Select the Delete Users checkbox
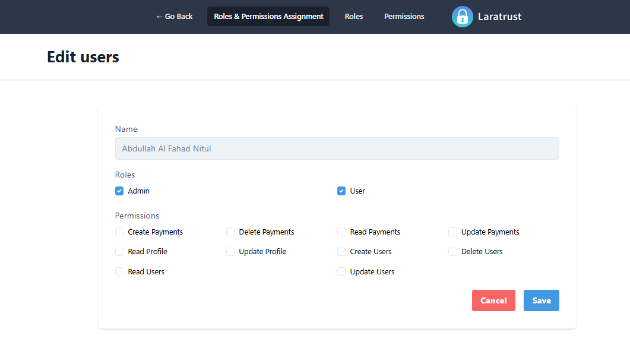Image resolution: width=630 pixels, height=364 pixels. coord(452,252)
